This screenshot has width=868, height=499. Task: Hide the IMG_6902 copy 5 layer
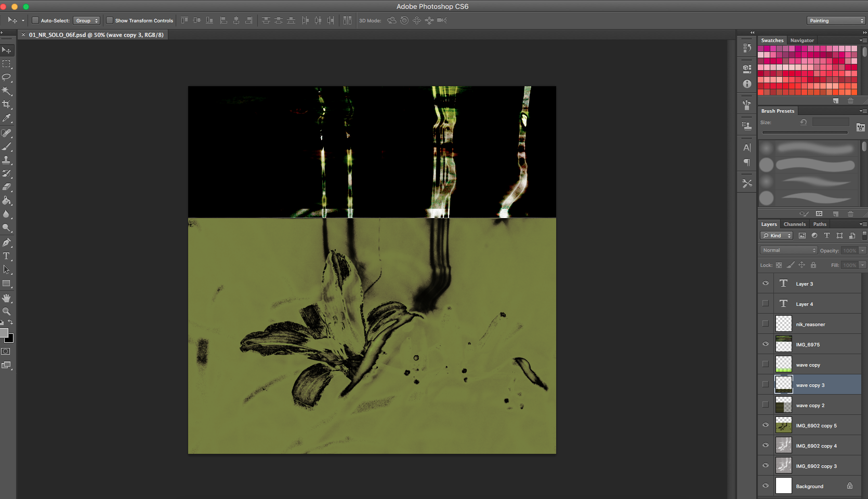[765, 425]
